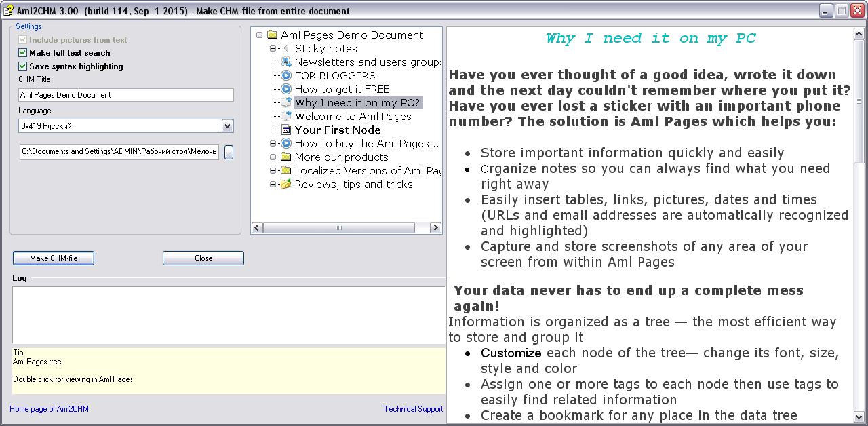The height and width of the screenshot is (426, 868).
Task: Click the preview heading Why I need it on my PC
Action: click(x=651, y=39)
